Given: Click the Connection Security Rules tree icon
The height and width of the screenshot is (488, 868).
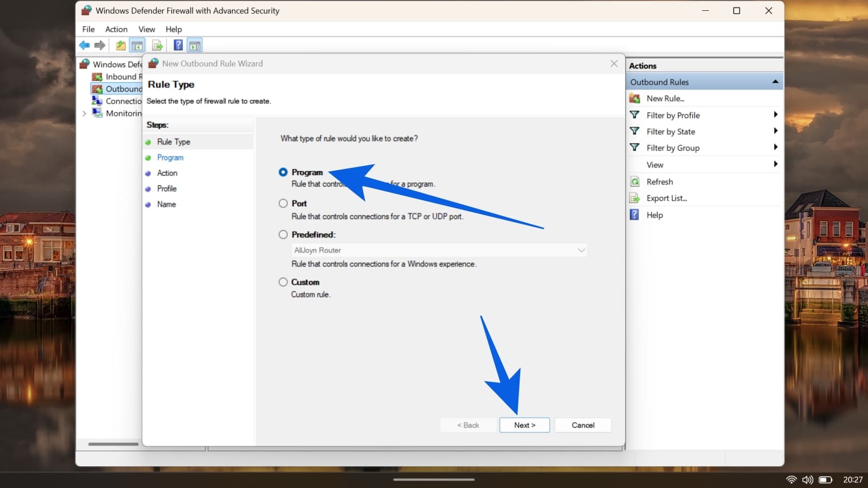Looking at the screenshot, I should click(97, 100).
